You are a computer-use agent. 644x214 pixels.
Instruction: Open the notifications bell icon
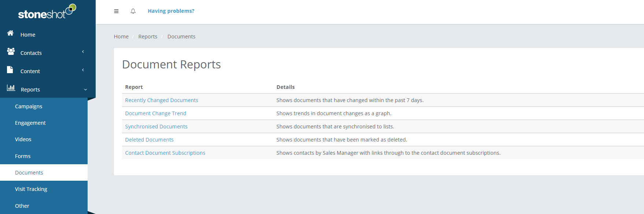point(133,11)
